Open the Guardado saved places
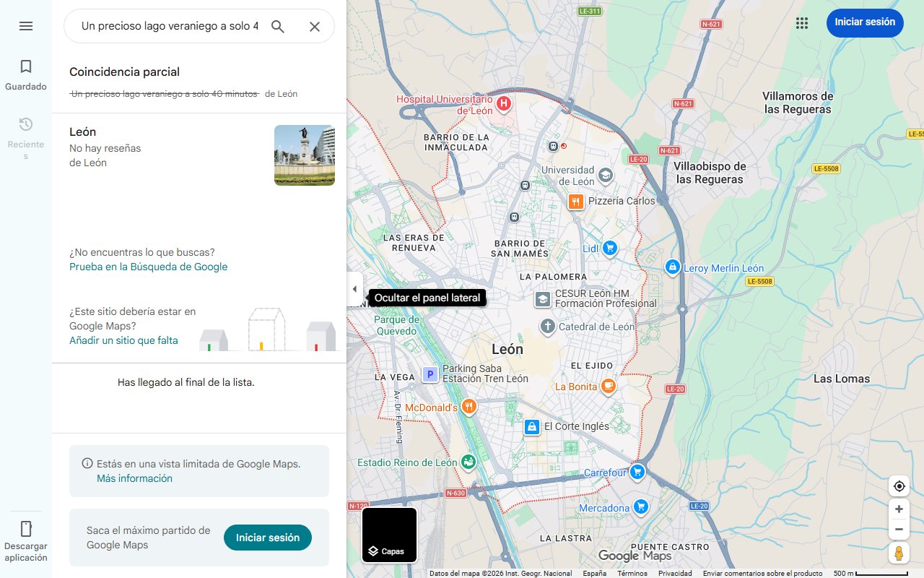This screenshot has width=924, height=578. click(26, 75)
